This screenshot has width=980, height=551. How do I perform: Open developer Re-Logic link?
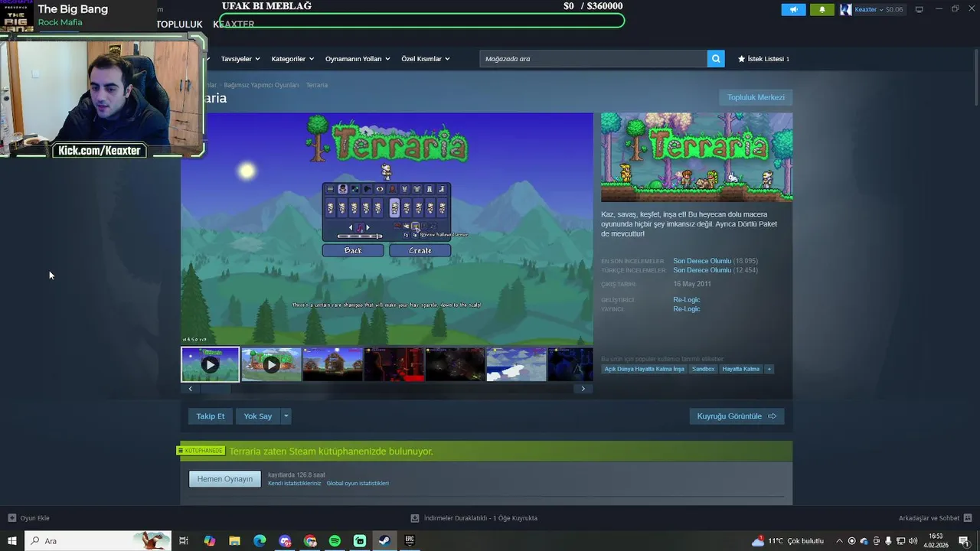click(687, 300)
